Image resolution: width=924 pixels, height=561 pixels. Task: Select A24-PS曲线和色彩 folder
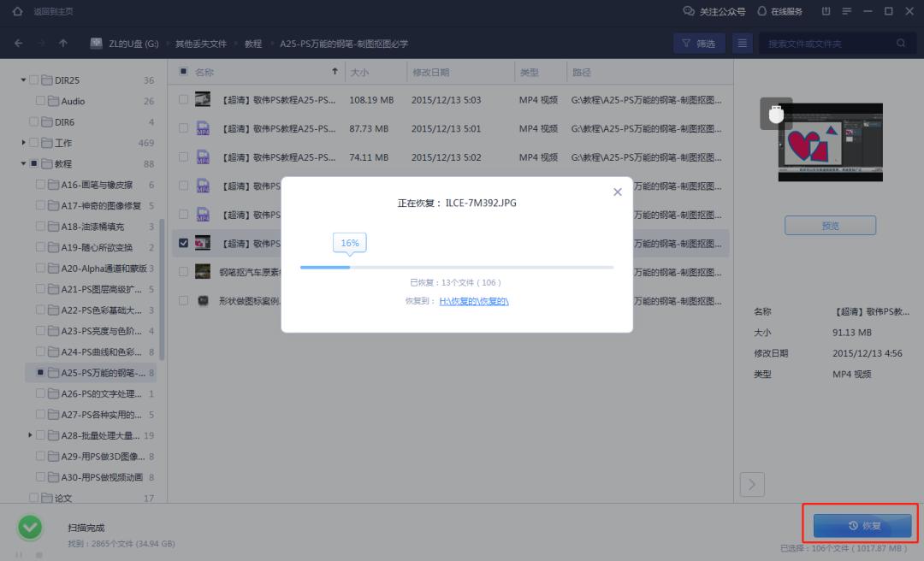[101, 351]
